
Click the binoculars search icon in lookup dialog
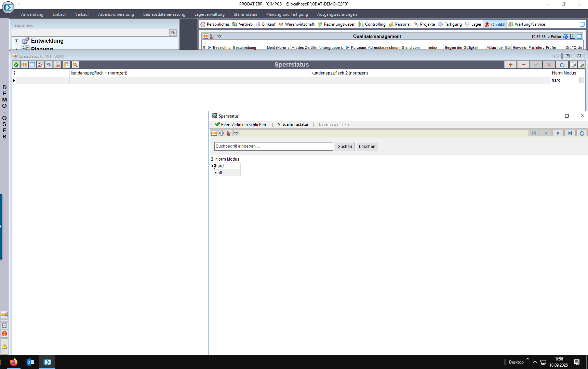237,133
